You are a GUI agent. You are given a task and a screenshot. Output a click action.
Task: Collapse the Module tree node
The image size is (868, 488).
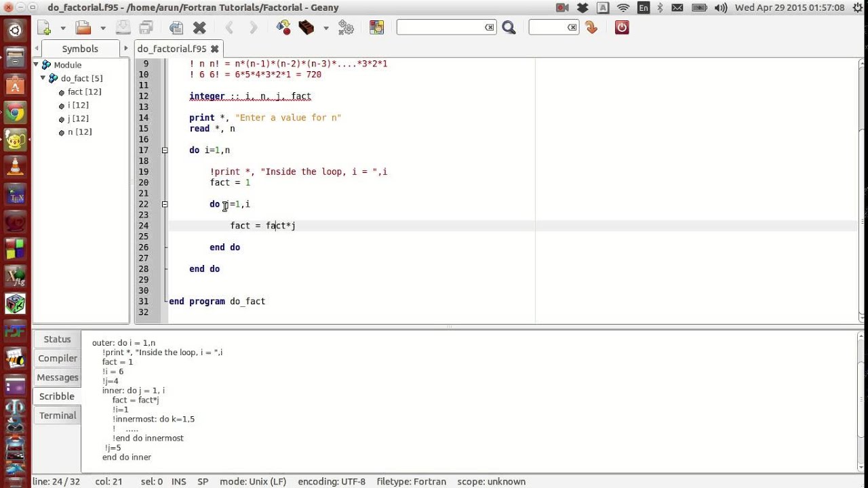click(36, 65)
